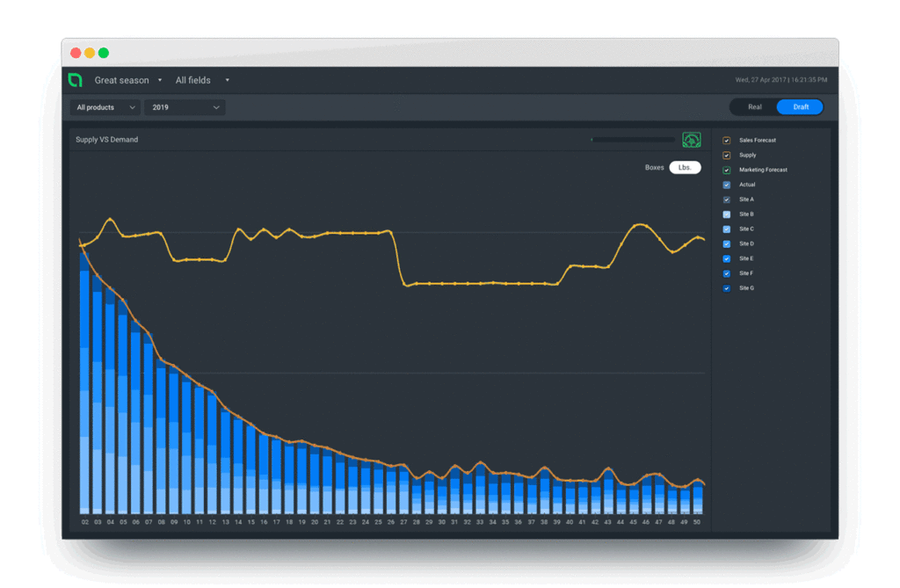Switch units to Boxes
The width and height of the screenshot is (900, 588).
(654, 167)
